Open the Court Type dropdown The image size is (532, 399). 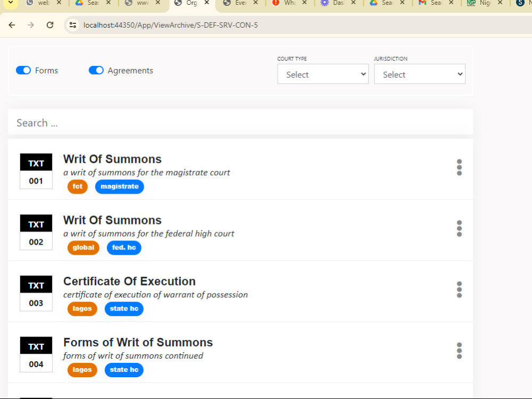[x=323, y=74]
